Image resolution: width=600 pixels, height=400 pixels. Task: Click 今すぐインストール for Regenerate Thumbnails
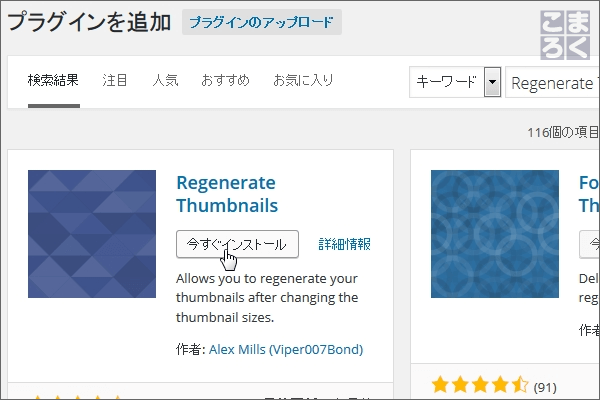(x=237, y=244)
